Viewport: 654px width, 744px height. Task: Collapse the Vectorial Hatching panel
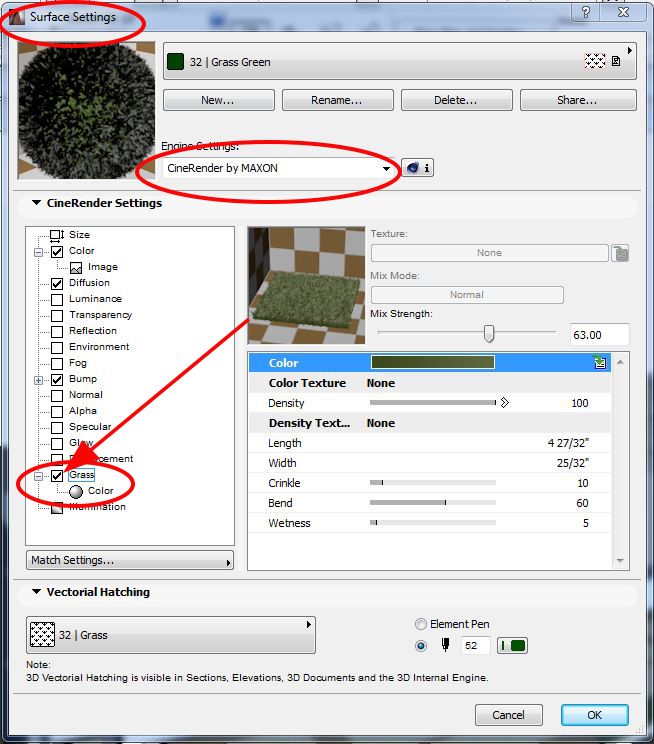coord(36,592)
